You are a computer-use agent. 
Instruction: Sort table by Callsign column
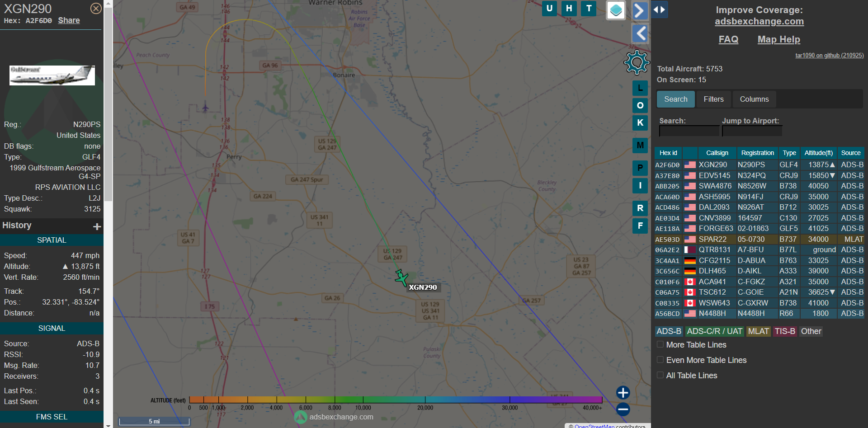coord(717,153)
